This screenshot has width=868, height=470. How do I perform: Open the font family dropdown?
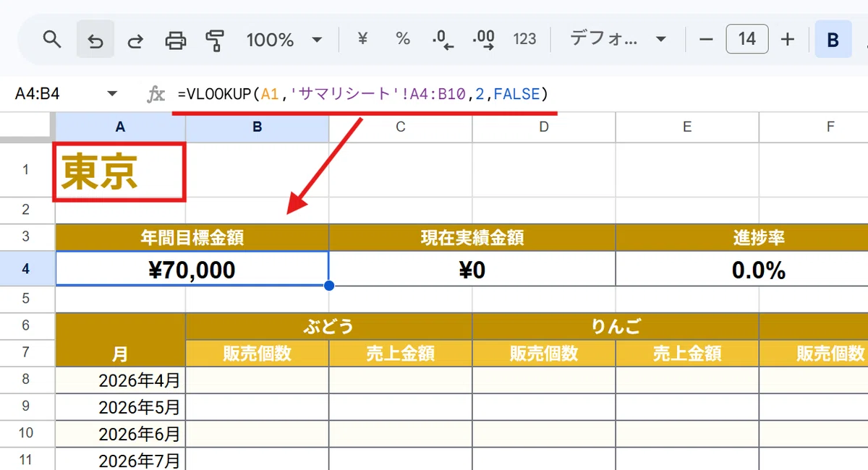pyautogui.click(x=618, y=39)
